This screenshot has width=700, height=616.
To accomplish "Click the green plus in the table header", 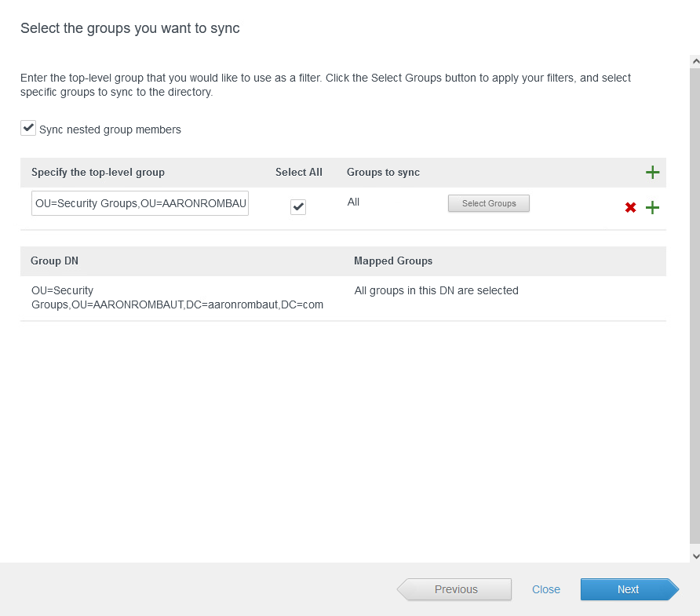I will pyautogui.click(x=652, y=173).
